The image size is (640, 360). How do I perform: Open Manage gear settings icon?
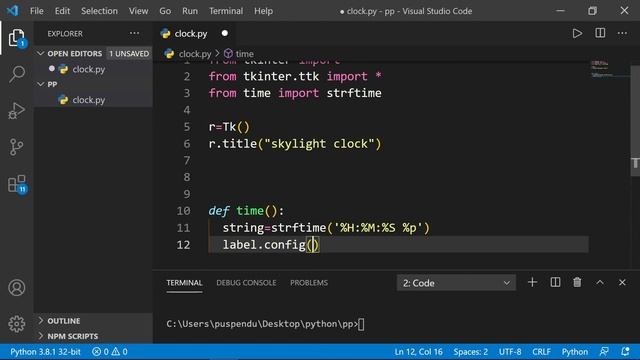pyautogui.click(x=17, y=324)
